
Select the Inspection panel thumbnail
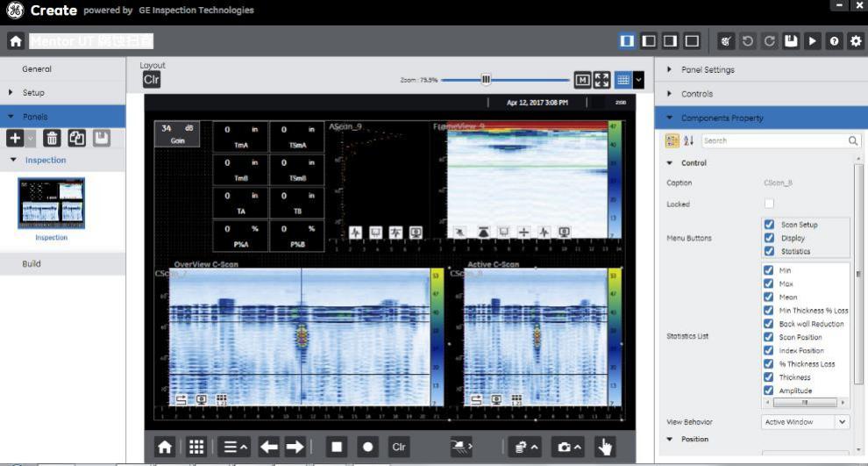pyautogui.click(x=52, y=204)
